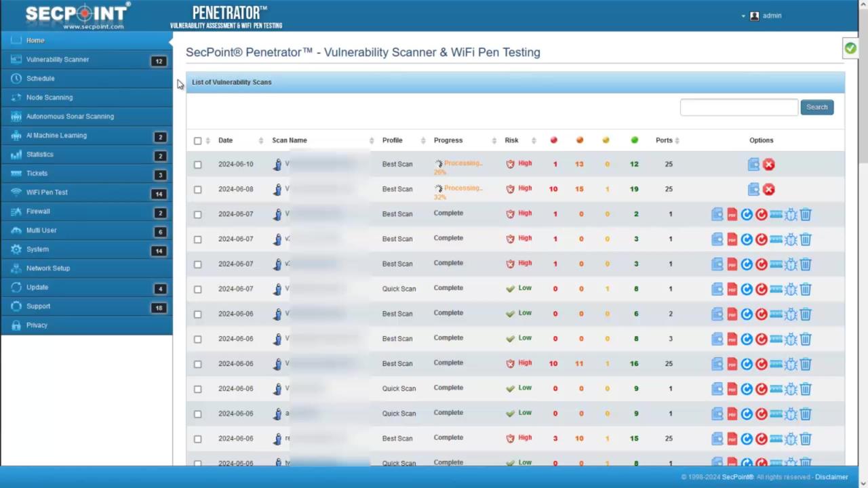Screen dimensions: 868x488
Task: Open the Disclaimer link in the footer
Action: 832,476
